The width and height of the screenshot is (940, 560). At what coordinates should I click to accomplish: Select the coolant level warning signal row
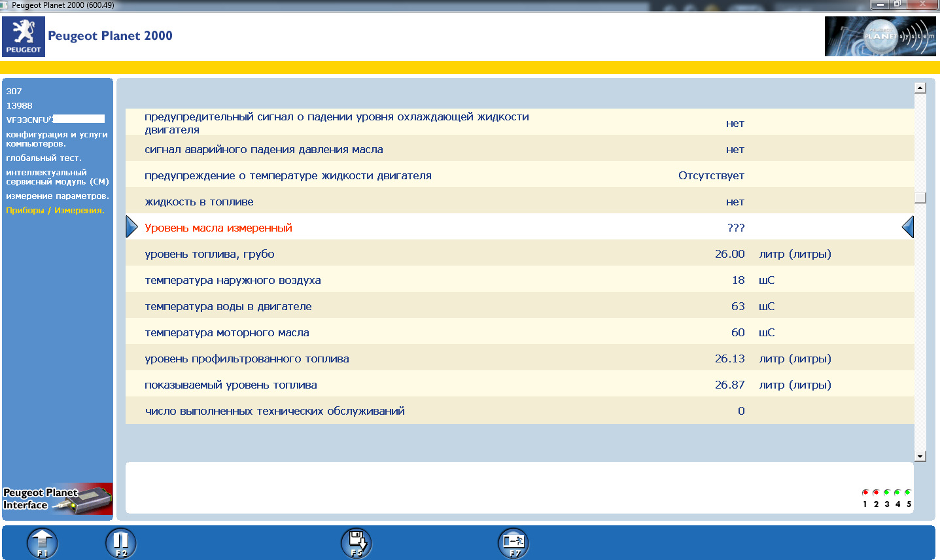click(519, 122)
